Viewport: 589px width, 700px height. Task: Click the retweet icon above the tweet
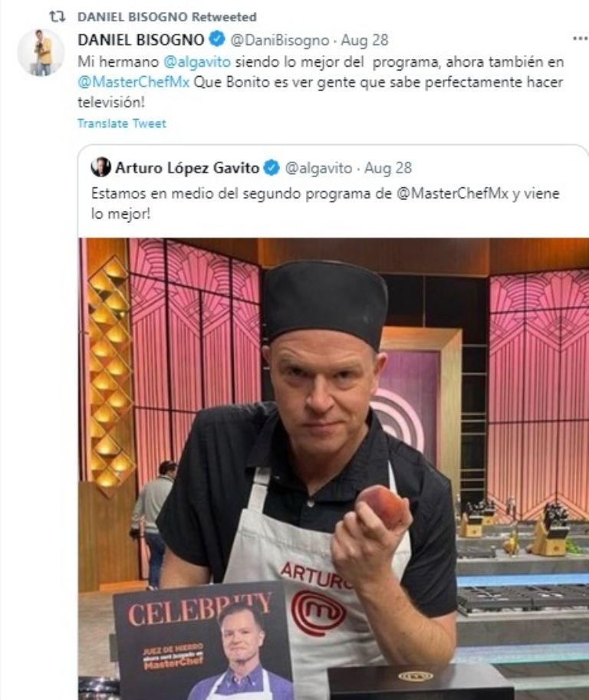[58, 17]
